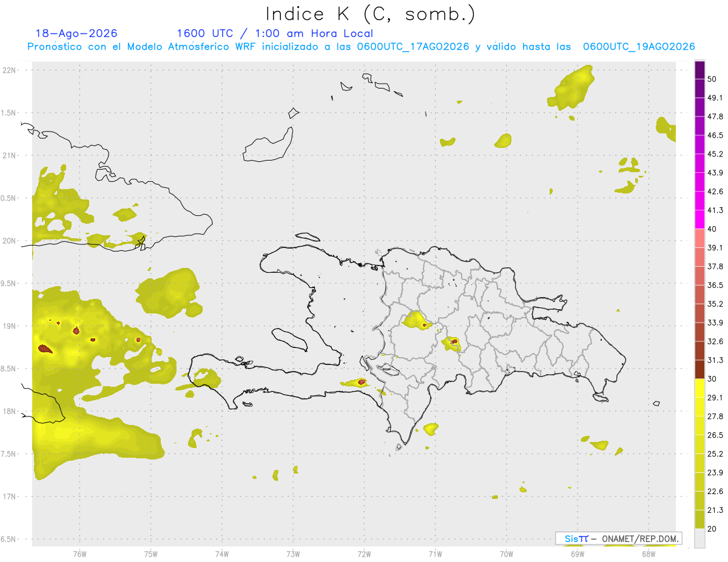This screenshot has height=562, width=728.
Task: Click the "Indice K (C, somb.)" title
Action: pos(370,14)
